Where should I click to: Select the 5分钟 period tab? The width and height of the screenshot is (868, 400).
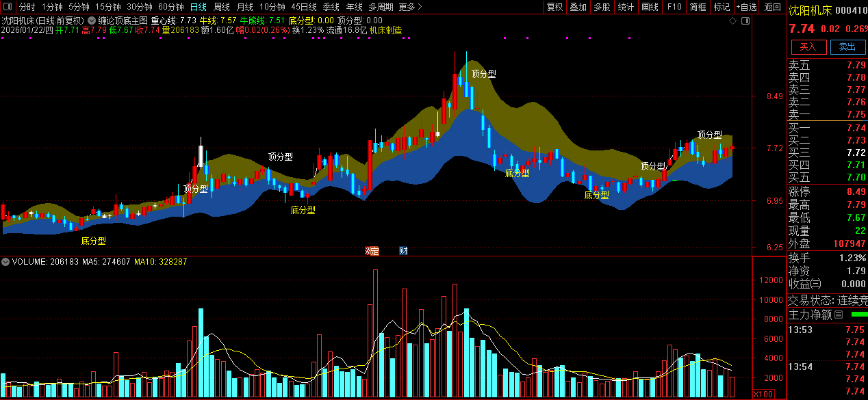(79, 7)
